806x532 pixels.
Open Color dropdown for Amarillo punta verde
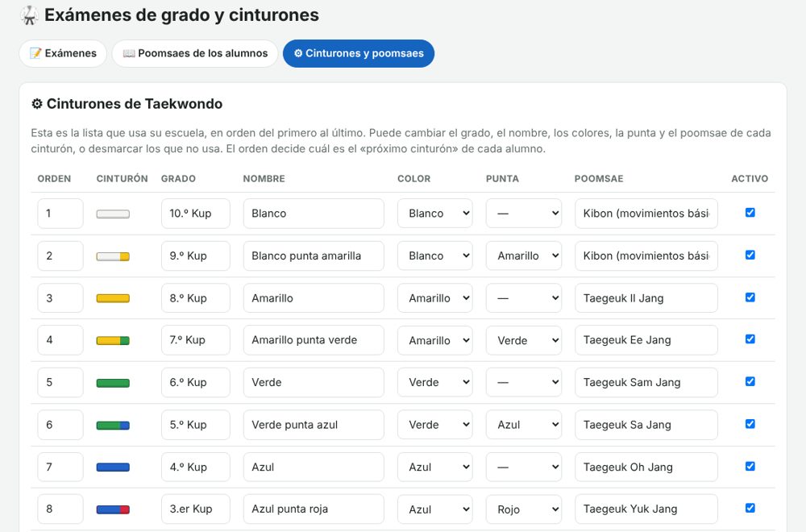coord(435,340)
